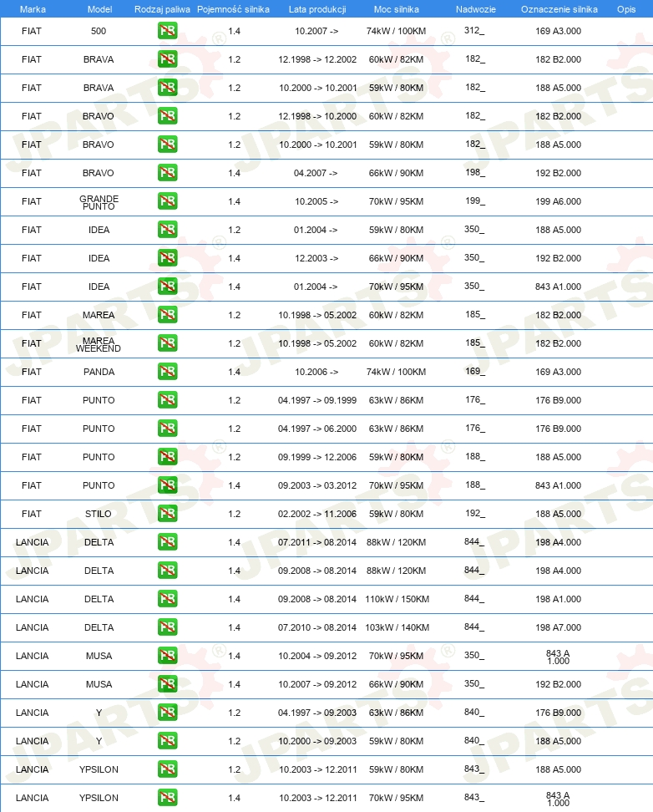Viewport: 653px width, 812px height.
Task: Select the date range '09.2003 -> 03.2012'
Action: click(x=317, y=485)
